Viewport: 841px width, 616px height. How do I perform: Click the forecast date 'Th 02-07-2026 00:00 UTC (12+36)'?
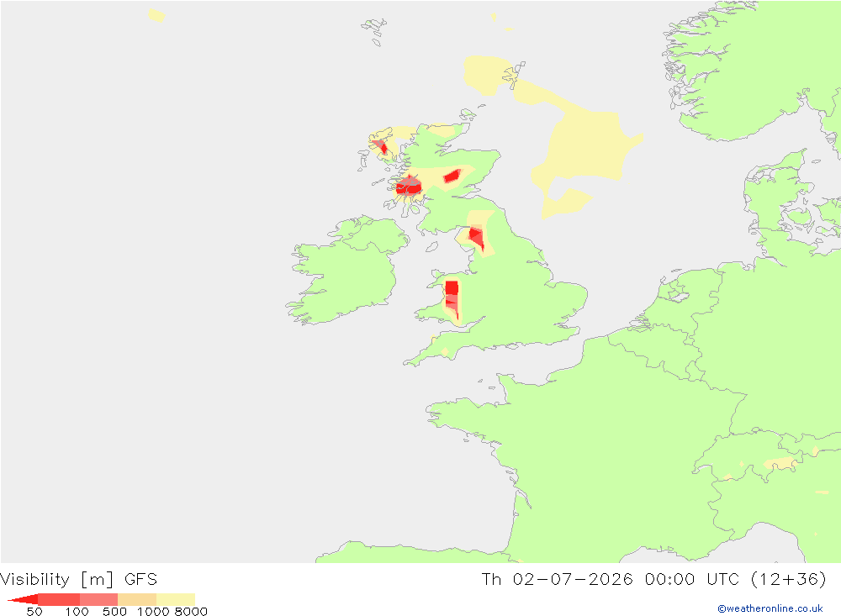click(x=653, y=580)
